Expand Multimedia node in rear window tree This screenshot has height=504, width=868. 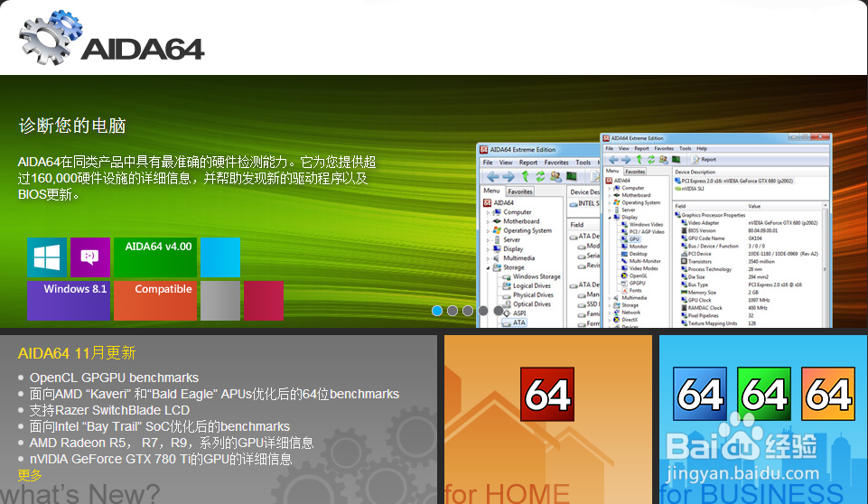pyautogui.click(x=488, y=258)
